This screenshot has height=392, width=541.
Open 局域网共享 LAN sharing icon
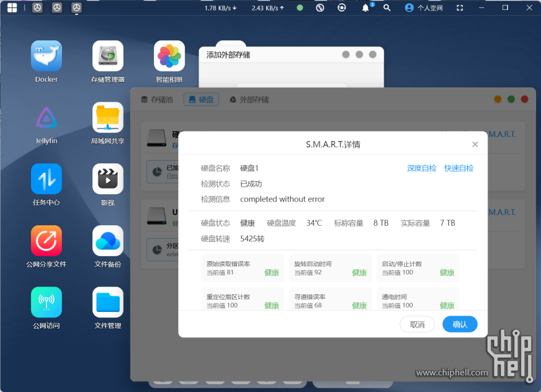[108, 118]
